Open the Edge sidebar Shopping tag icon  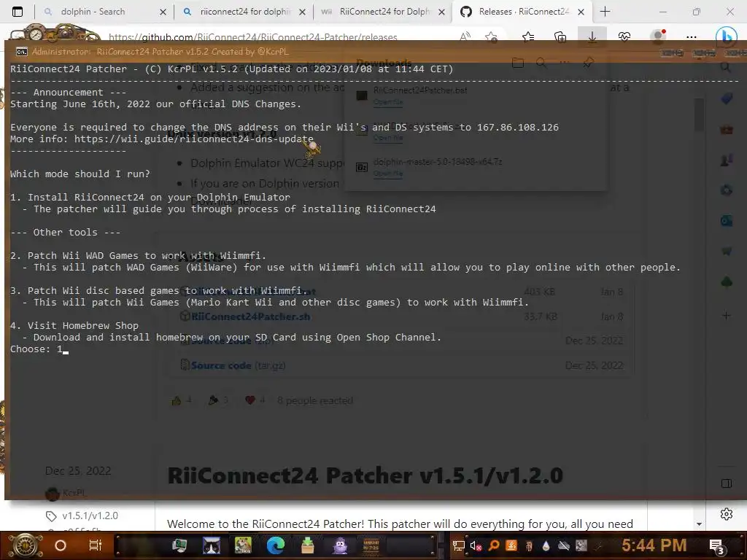[726, 98]
